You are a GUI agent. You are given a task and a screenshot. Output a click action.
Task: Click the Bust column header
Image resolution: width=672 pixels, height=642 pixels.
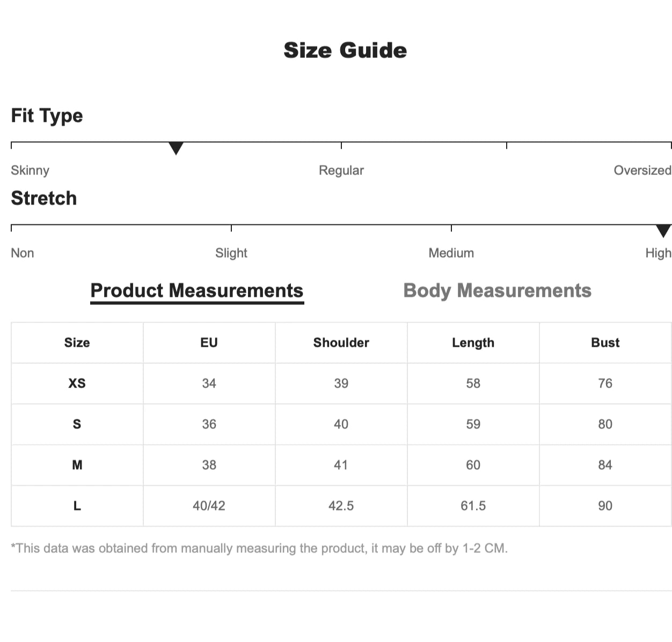605,342
